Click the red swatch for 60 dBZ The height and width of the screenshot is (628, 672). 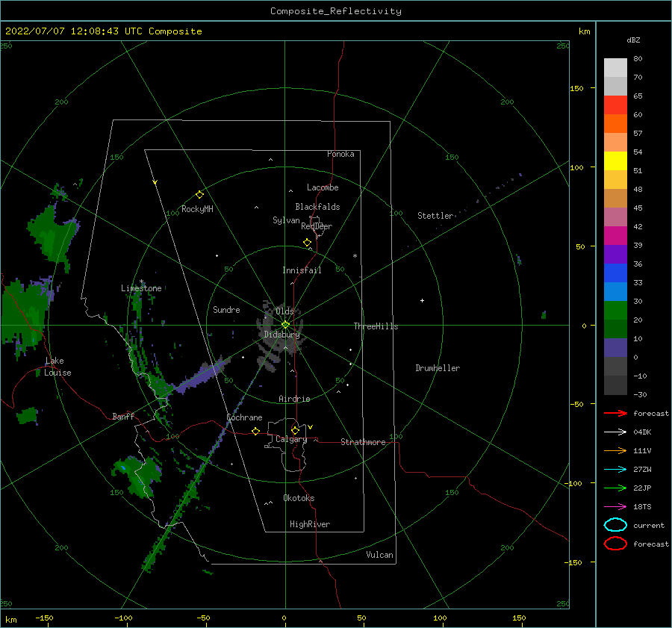click(615, 105)
